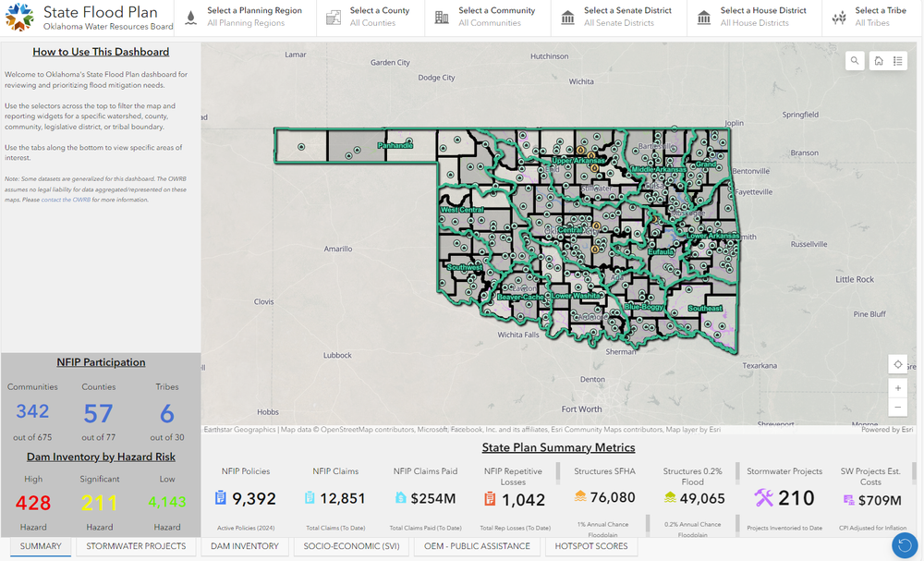Screen dimensions: 924x561
Task: Zoom in on the map
Action: 897,388
